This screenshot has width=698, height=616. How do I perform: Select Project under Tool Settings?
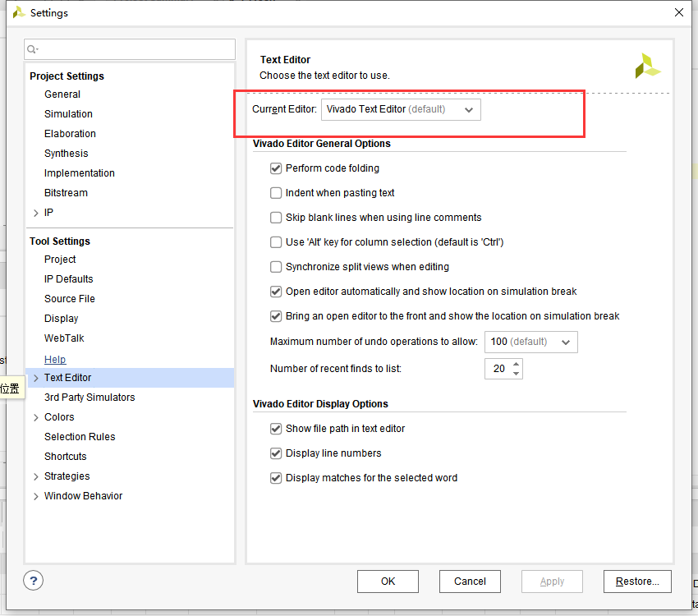[60, 259]
